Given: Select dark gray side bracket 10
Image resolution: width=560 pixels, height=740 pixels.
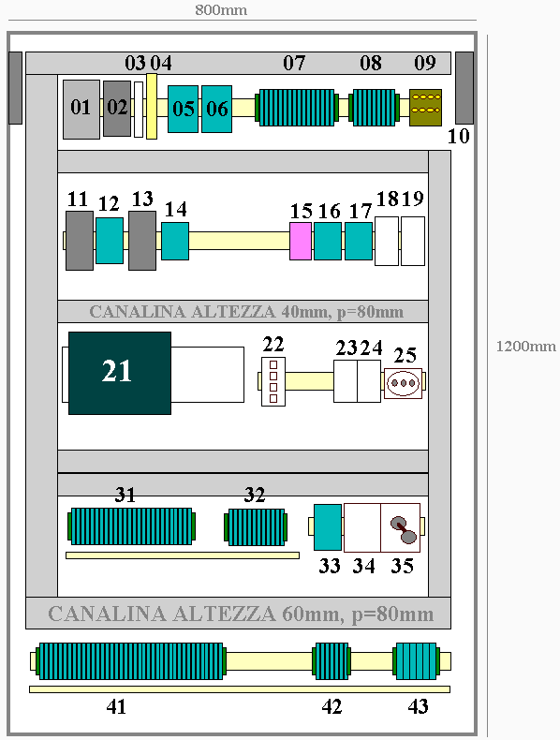Looking at the screenshot, I should click(x=464, y=88).
